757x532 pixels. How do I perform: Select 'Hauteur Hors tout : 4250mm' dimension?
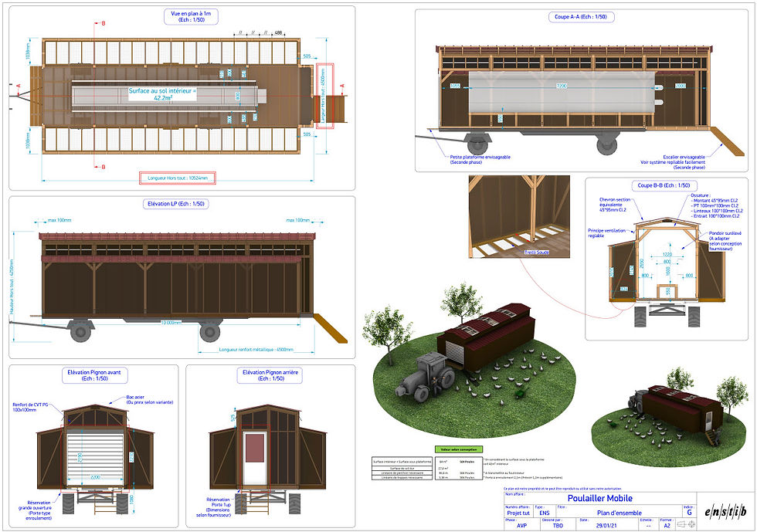12,287
